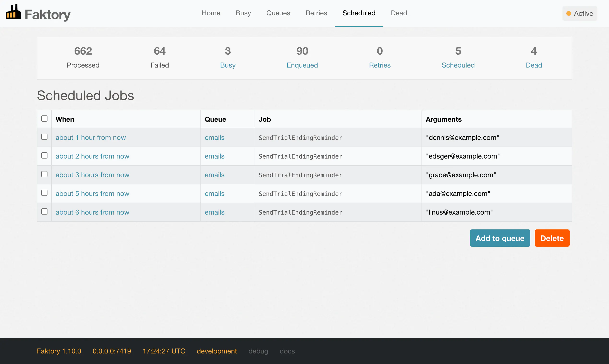This screenshot has width=609, height=364.
Task: Select the edsger@example.com job checkbox
Action: pos(44,155)
